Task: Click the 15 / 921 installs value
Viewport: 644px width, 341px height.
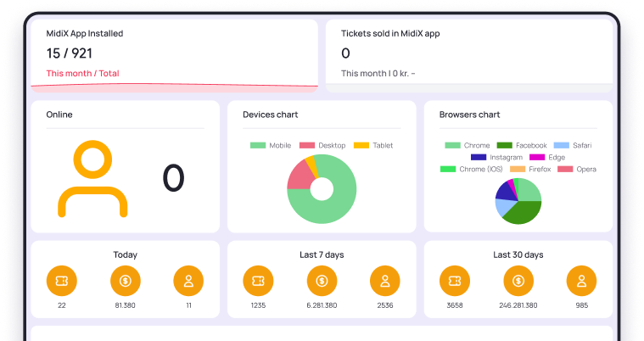Action: (x=70, y=53)
